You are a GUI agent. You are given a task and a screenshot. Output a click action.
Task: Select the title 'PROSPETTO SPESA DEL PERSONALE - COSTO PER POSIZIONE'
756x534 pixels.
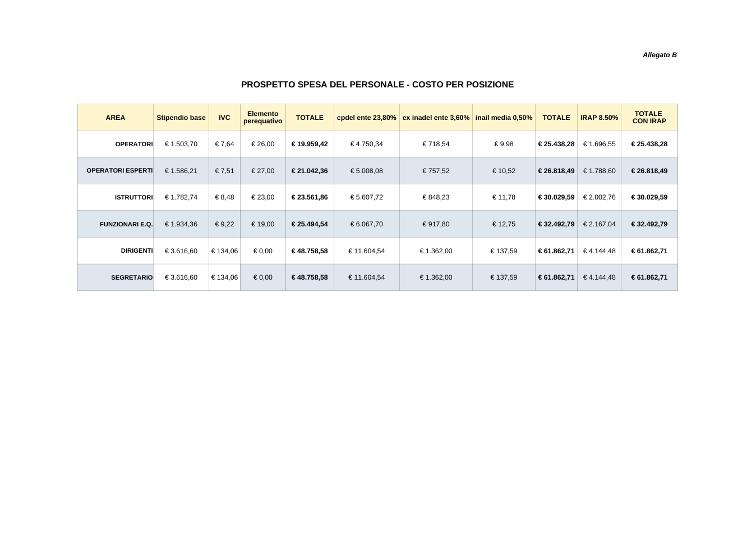click(377, 85)
